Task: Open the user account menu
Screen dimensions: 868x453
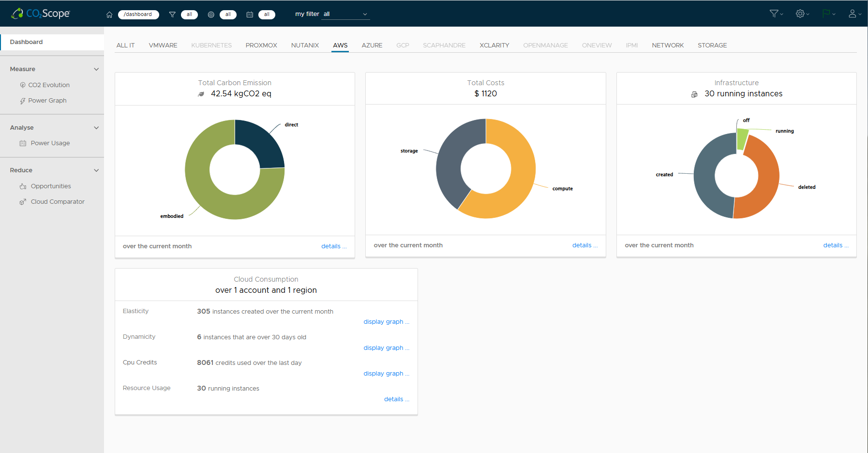Action: coord(854,14)
